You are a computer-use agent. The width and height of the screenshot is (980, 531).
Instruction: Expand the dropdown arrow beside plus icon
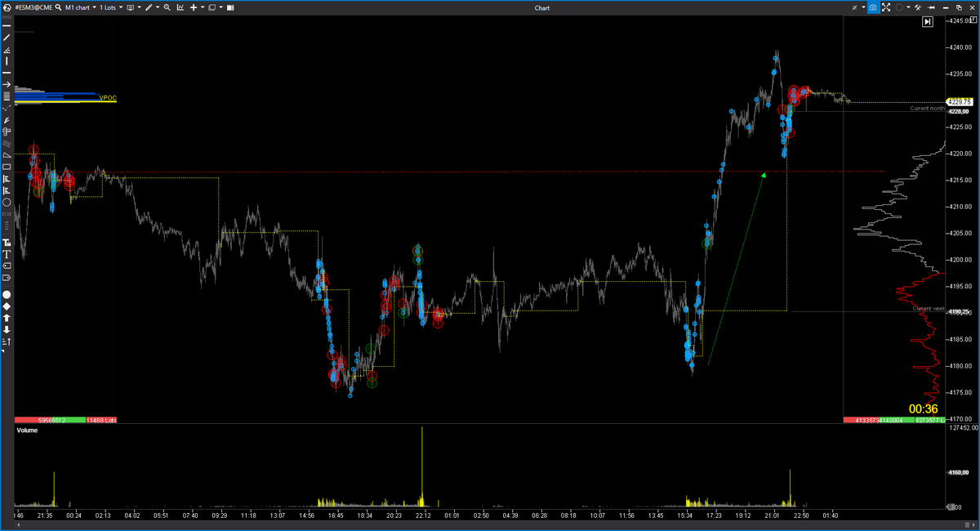203,7
